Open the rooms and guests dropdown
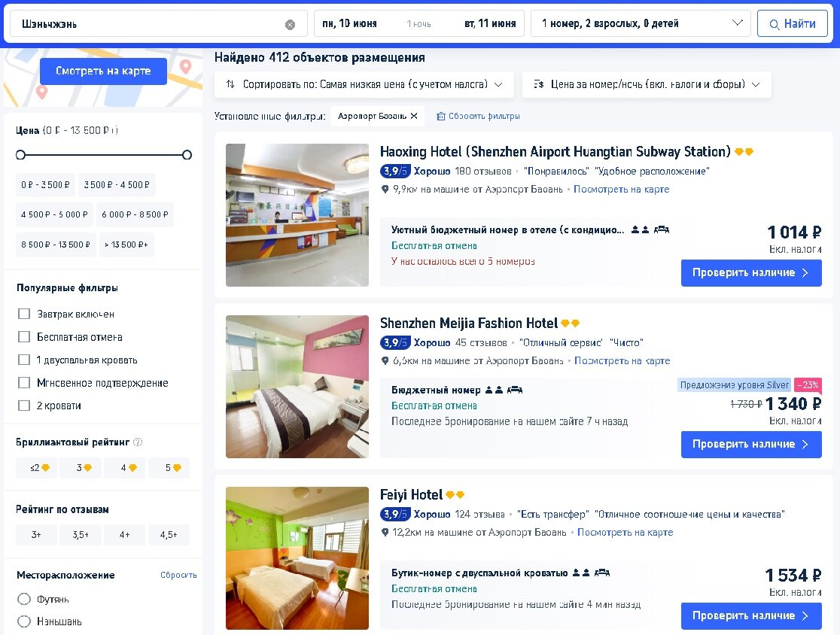 (641, 23)
